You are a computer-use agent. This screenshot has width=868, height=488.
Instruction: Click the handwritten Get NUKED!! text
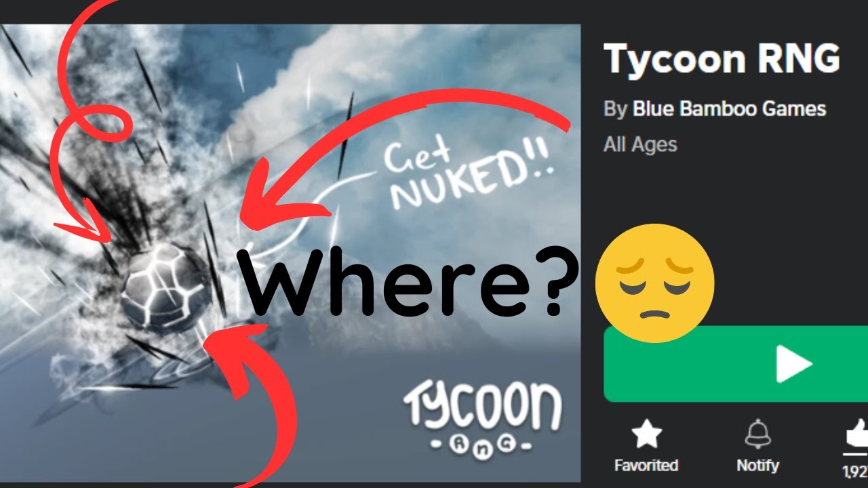point(467,175)
